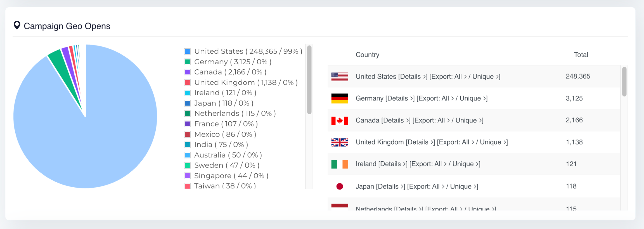Click the country table scrollbar thumb
This screenshot has height=229, width=644.
[x=624, y=82]
